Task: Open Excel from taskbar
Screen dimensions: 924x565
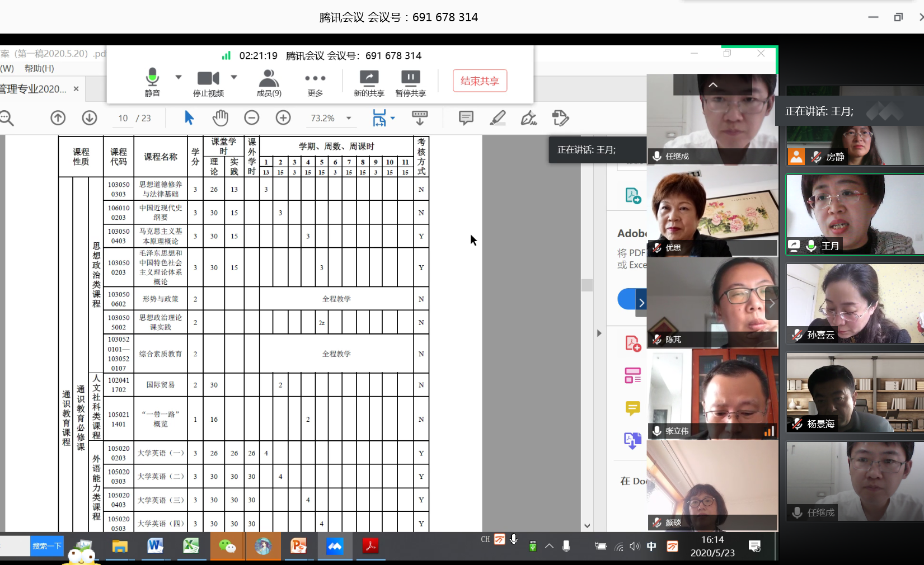Action: 191,546
